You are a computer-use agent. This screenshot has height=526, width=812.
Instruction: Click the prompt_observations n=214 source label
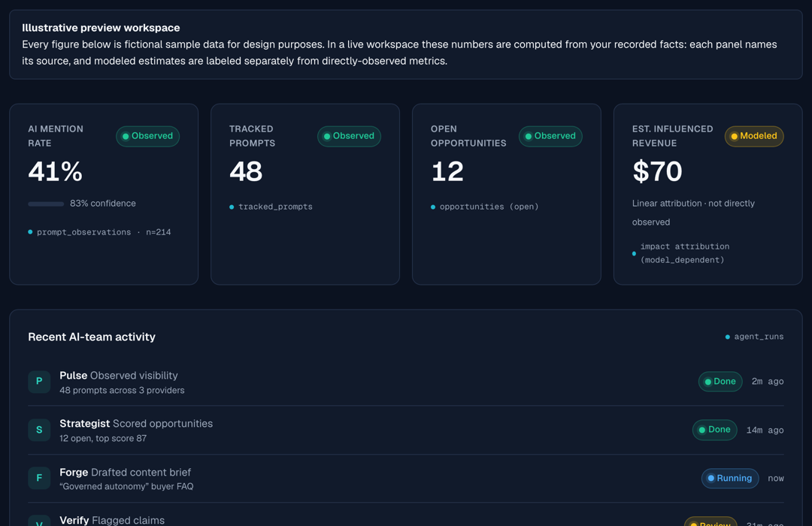tap(99, 232)
